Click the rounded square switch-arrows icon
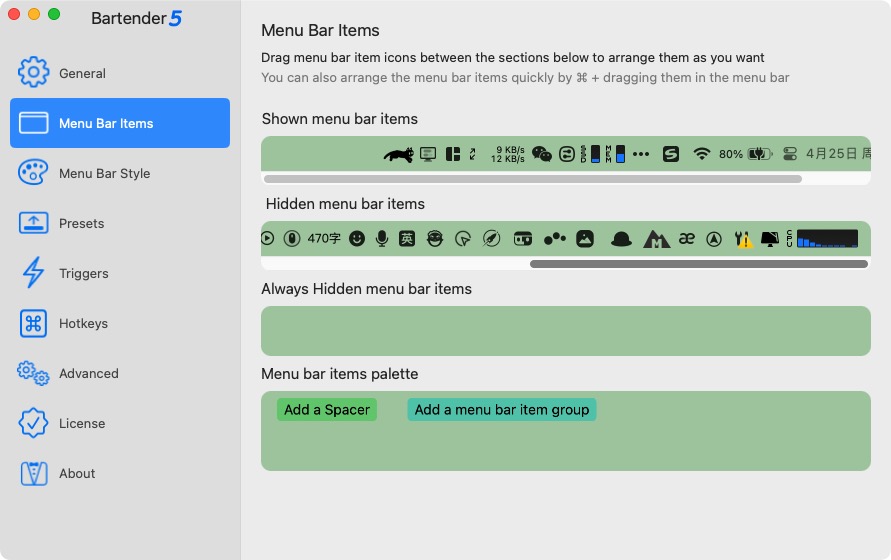 [567, 154]
